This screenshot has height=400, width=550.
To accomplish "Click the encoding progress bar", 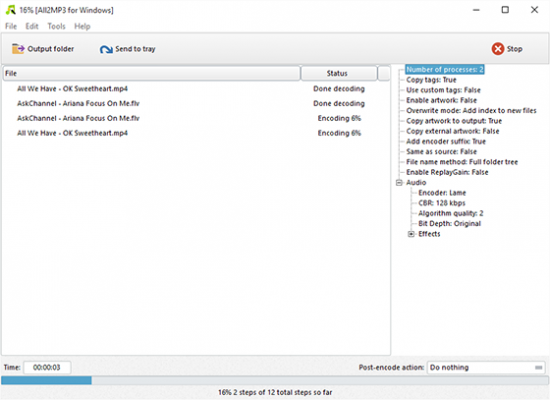I will [275, 380].
